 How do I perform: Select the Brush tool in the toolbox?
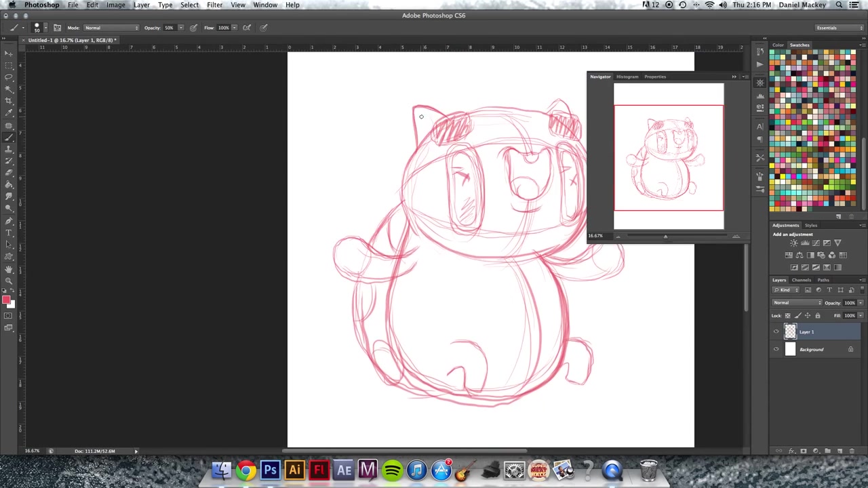click(9, 137)
